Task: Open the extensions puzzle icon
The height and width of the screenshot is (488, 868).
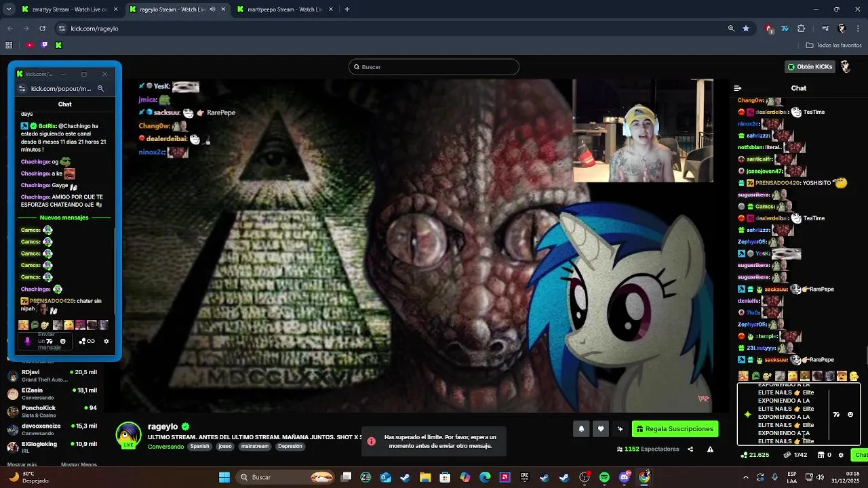Action: [x=802, y=28]
